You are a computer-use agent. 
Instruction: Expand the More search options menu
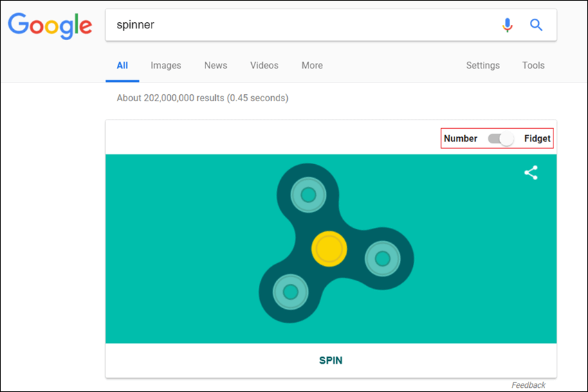pos(312,65)
